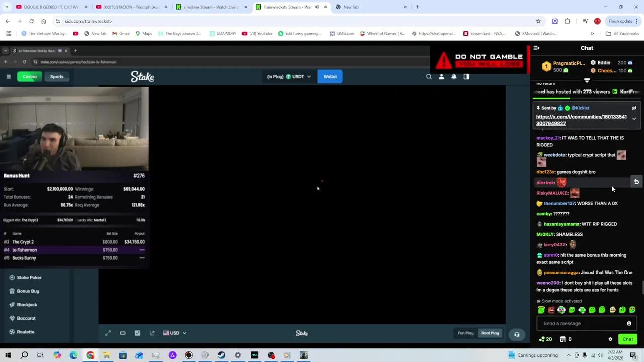This screenshot has width=644, height=362.
Task: Bookmark this page with star icon
Action: 538,21
